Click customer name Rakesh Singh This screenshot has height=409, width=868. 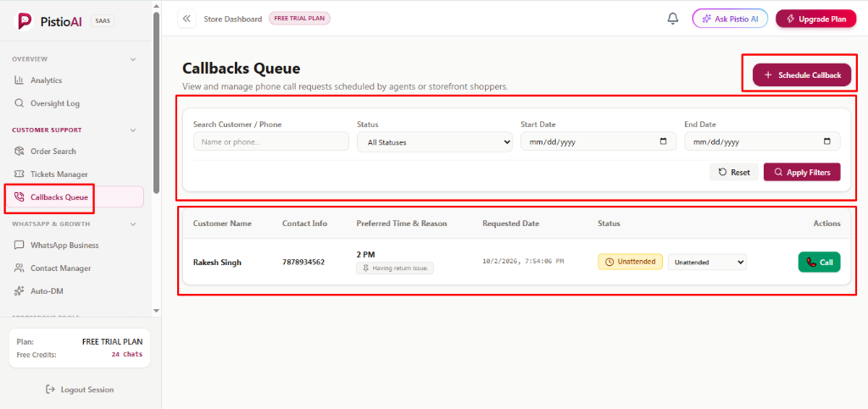[217, 263]
